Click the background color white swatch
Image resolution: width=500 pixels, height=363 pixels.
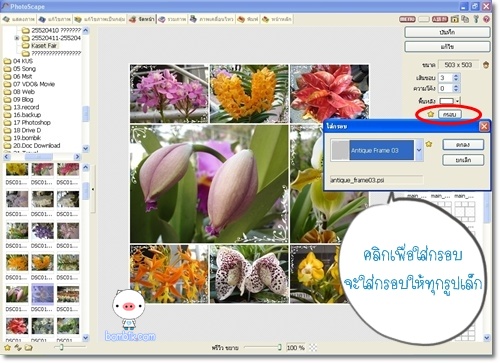(x=447, y=101)
